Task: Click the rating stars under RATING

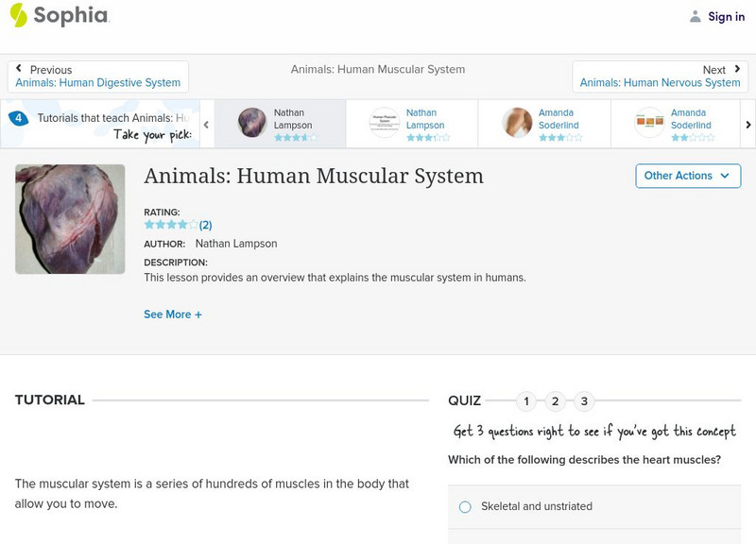Action: tap(171, 225)
